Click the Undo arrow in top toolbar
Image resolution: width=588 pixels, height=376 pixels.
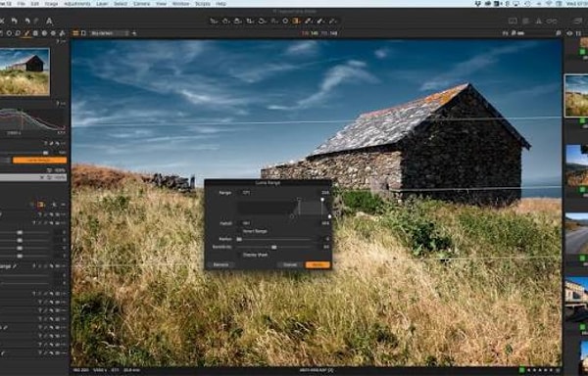coord(15,21)
